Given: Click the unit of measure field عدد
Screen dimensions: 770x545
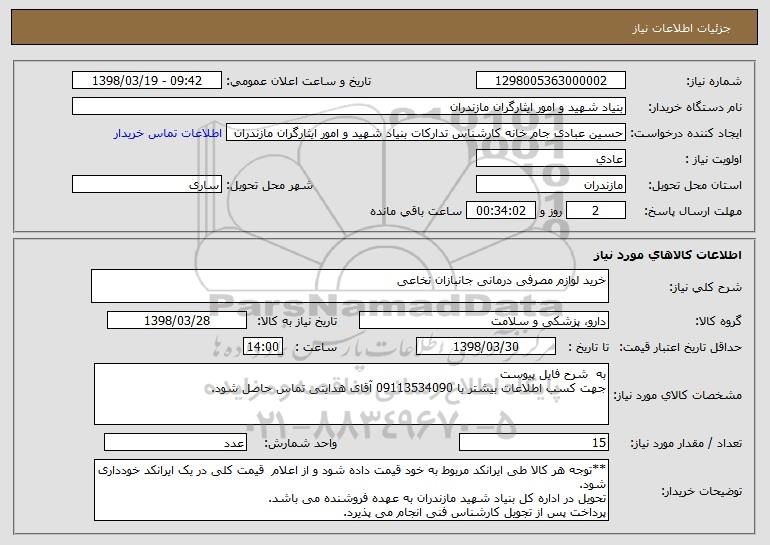Looking at the screenshot, I should [175, 442].
